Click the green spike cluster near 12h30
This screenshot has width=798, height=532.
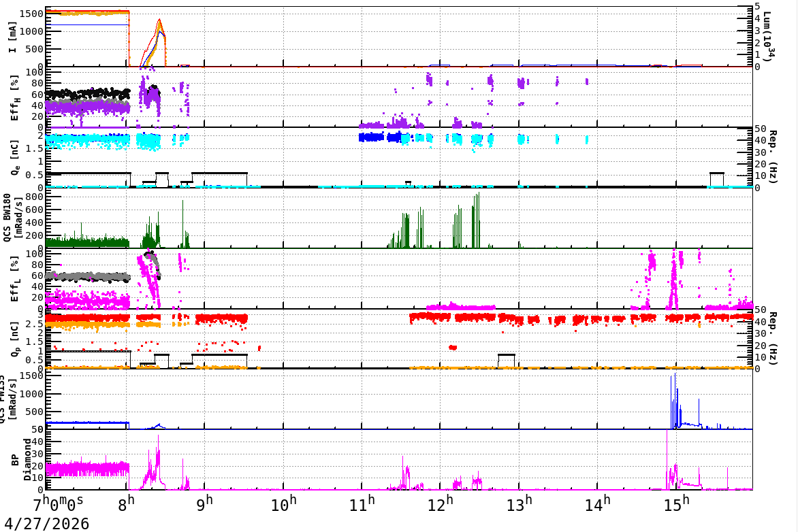[x=476, y=220]
